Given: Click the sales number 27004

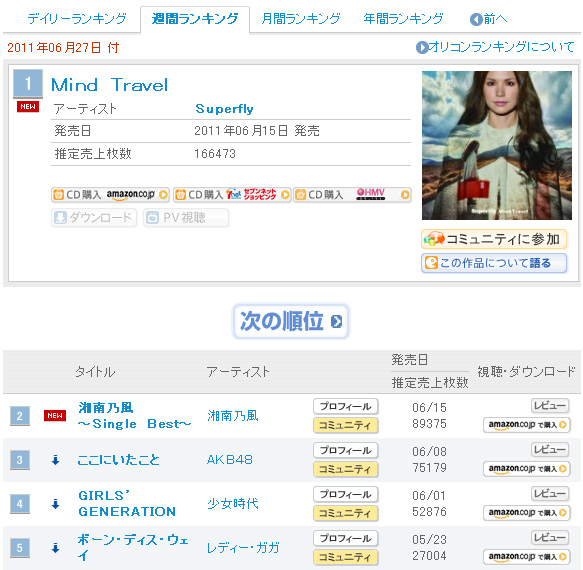Looking at the screenshot, I should click(429, 555).
